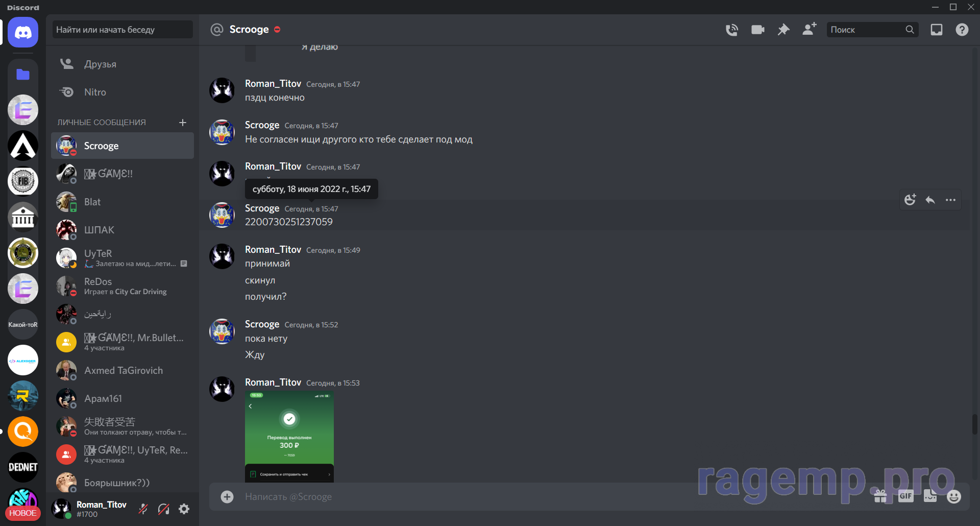This screenshot has width=980, height=526.
Task: Open the Arabic-named conversation
Action: (122, 314)
